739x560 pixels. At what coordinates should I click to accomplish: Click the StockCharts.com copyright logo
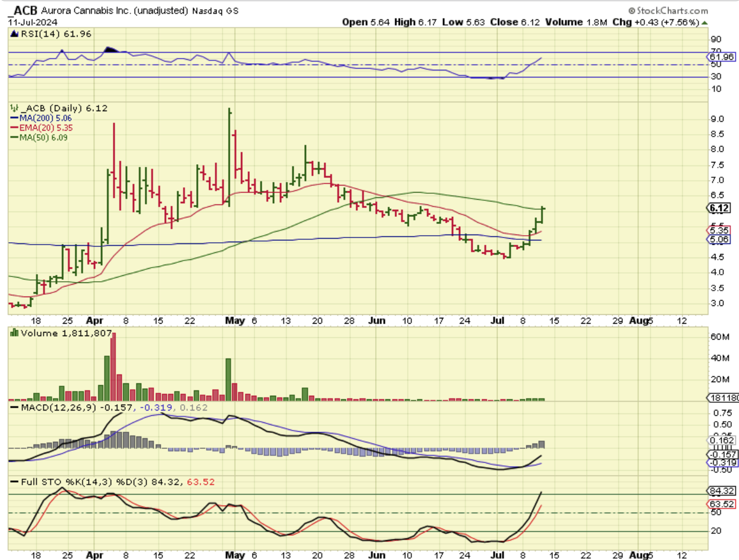[668, 11]
